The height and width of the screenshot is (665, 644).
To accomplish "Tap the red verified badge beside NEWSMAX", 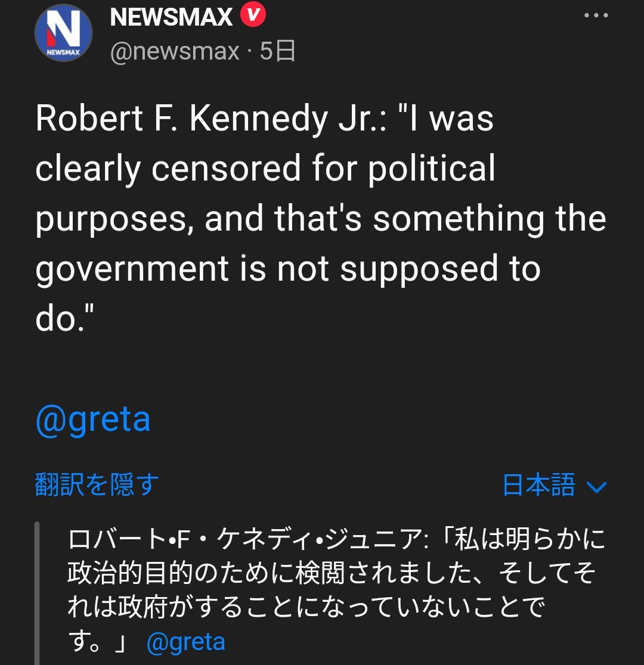I will pos(253,15).
